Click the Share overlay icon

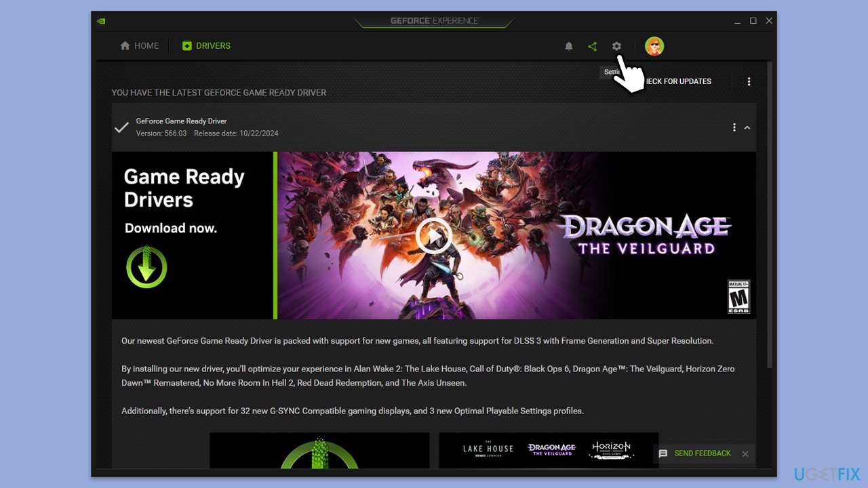pyautogui.click(x=593, y=46)
